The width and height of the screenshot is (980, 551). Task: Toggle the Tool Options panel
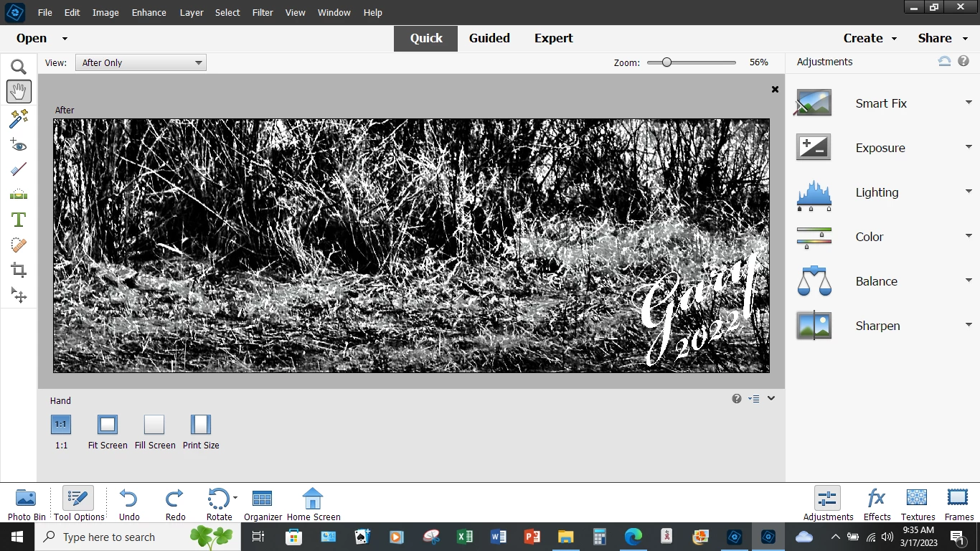point(79,503)
